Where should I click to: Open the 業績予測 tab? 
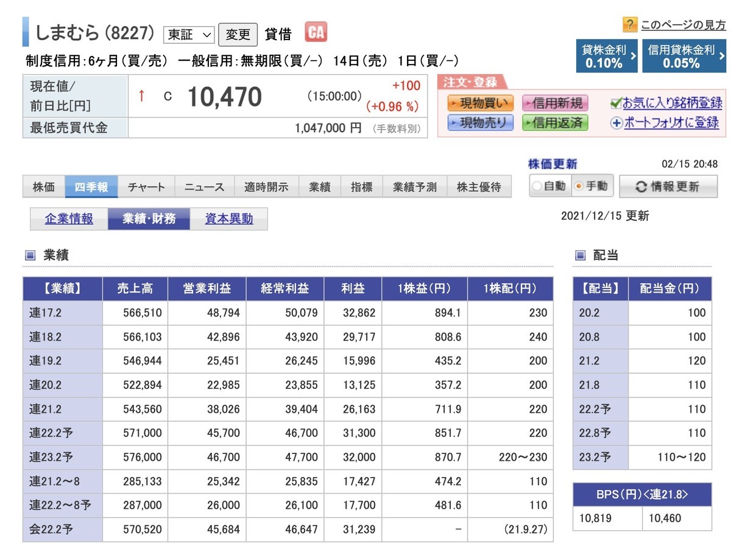coord(415,187)
